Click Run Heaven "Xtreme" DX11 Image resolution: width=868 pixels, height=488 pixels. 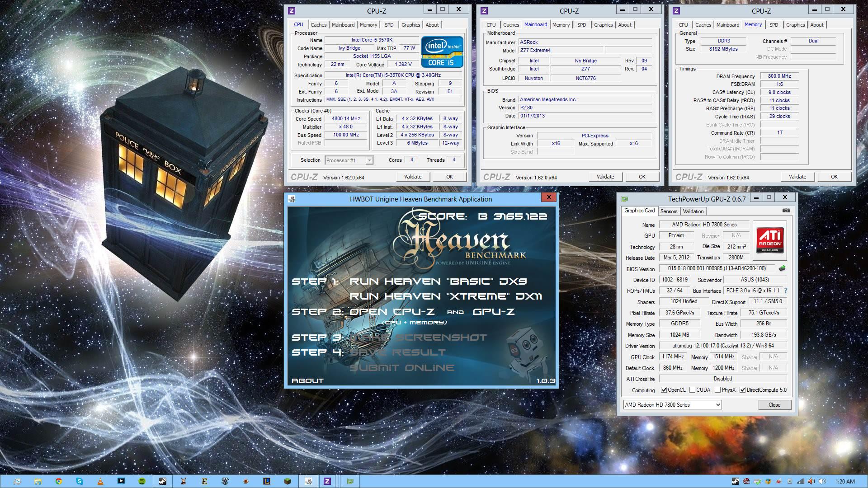[x=446, y=296]
